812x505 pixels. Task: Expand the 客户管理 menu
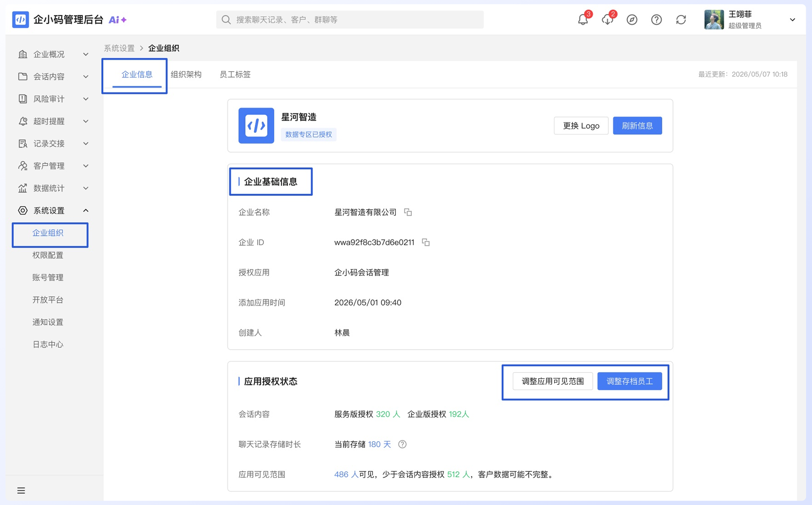54,166
